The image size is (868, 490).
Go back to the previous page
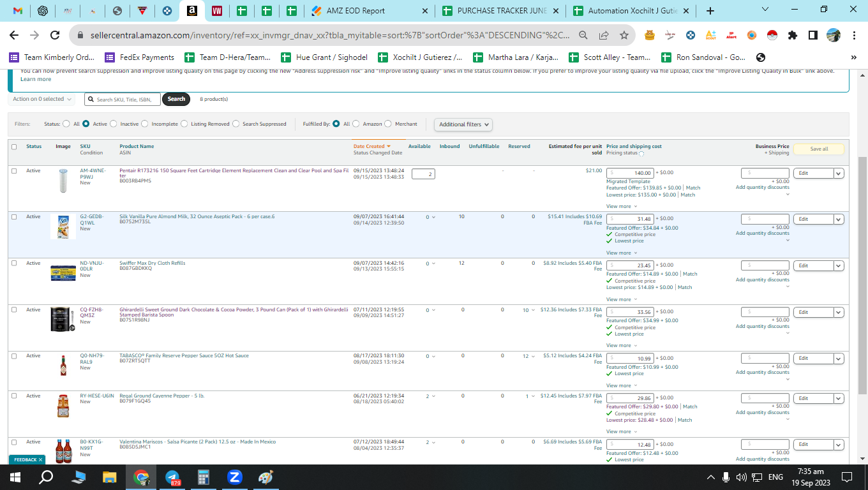click(14, 35)
